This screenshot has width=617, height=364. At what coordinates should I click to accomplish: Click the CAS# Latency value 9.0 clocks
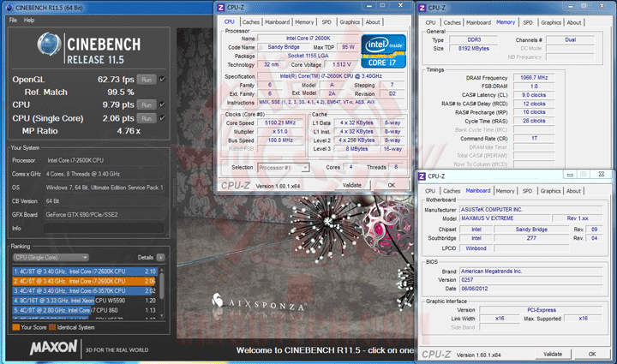point(534,95)
